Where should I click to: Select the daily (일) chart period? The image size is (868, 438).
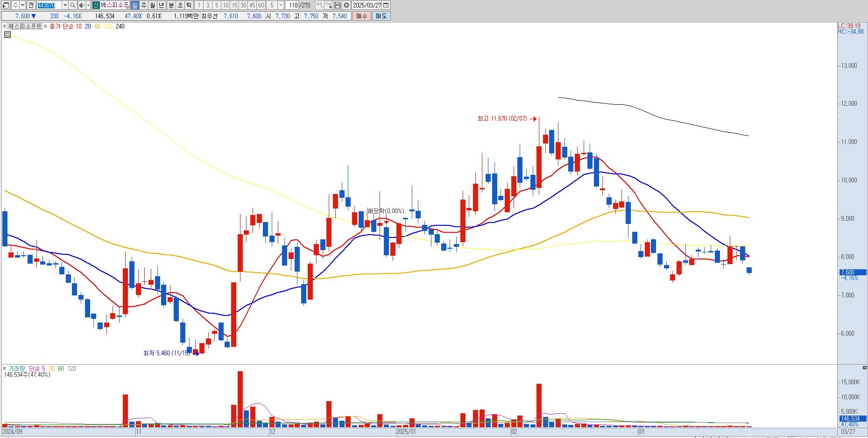(135, 5)
